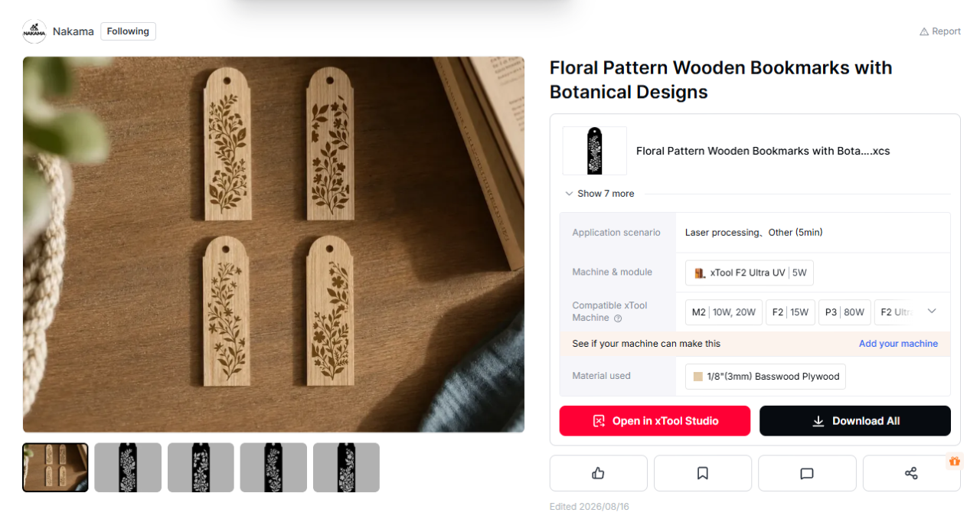Share the design using the share icon

coord(911,473)
